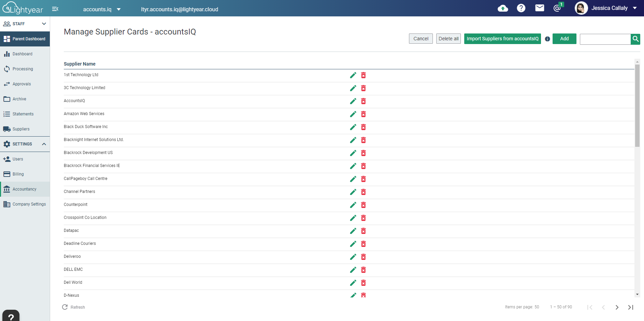
Task: Click the Lightyear logo
Action: point(23,8)
